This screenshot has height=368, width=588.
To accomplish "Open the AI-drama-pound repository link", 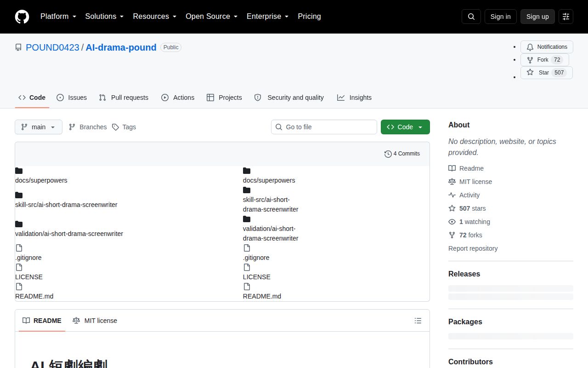I will click(x=121, y=47).
